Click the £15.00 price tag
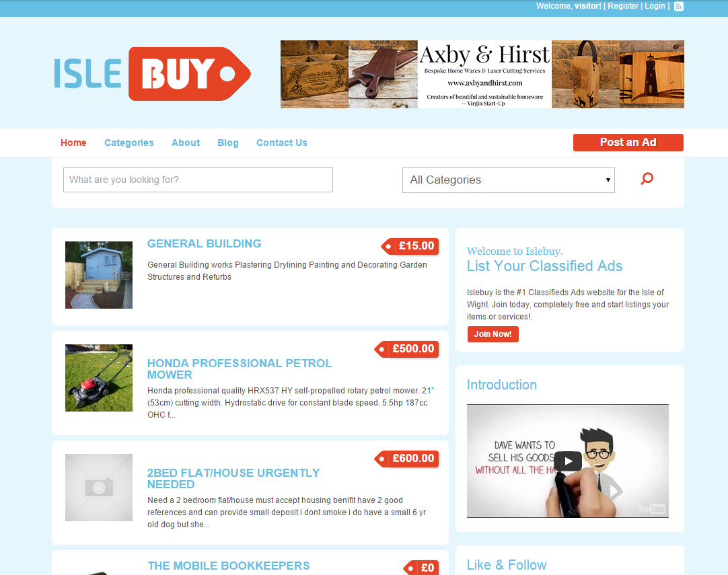This screenshot has width=728, height=575. 410,246
